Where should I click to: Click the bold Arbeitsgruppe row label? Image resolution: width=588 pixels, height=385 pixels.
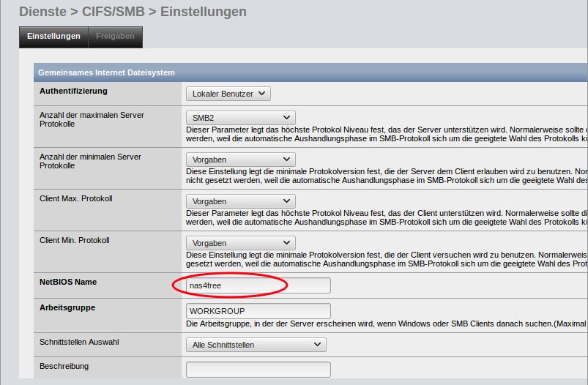click(x=67, y=308)
